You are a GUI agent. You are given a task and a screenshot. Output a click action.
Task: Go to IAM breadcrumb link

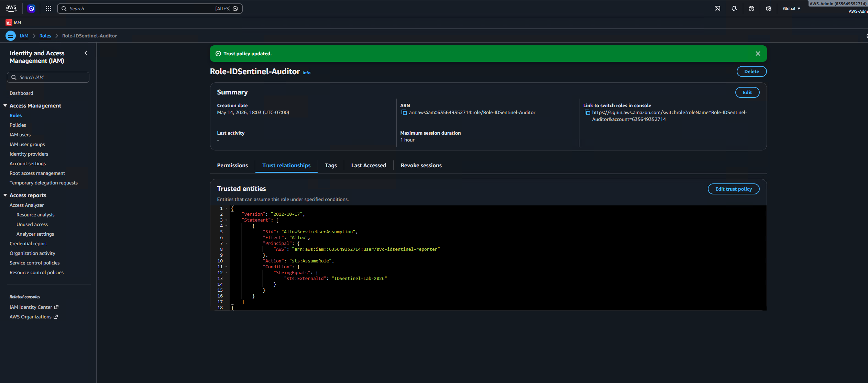[24, 36]
